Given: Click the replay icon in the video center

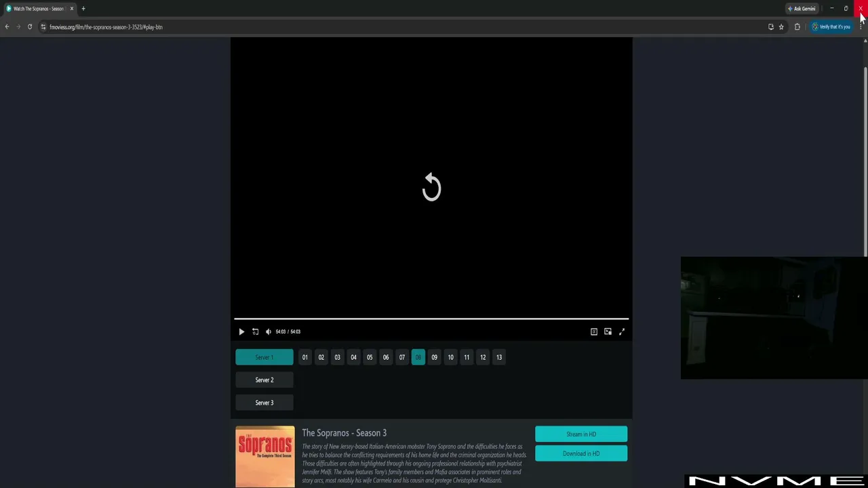Looking at the screenshot, I should [x=431, y=187].
